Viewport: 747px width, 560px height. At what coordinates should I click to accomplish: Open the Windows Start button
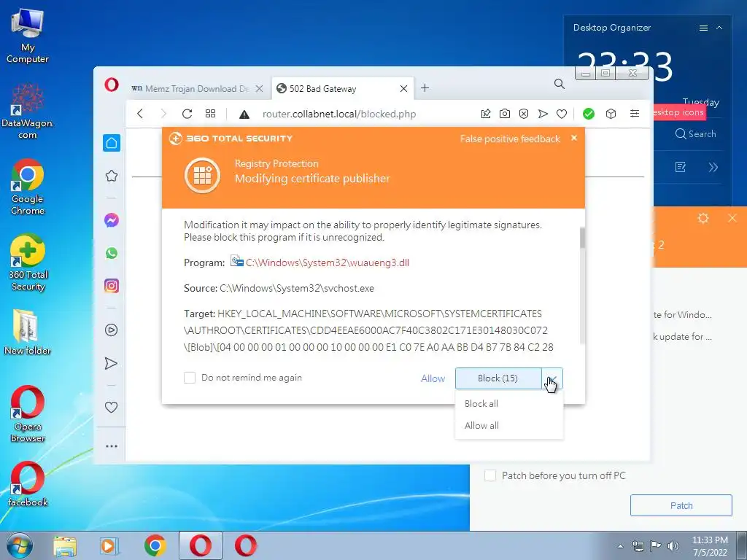tap(20, 545)
